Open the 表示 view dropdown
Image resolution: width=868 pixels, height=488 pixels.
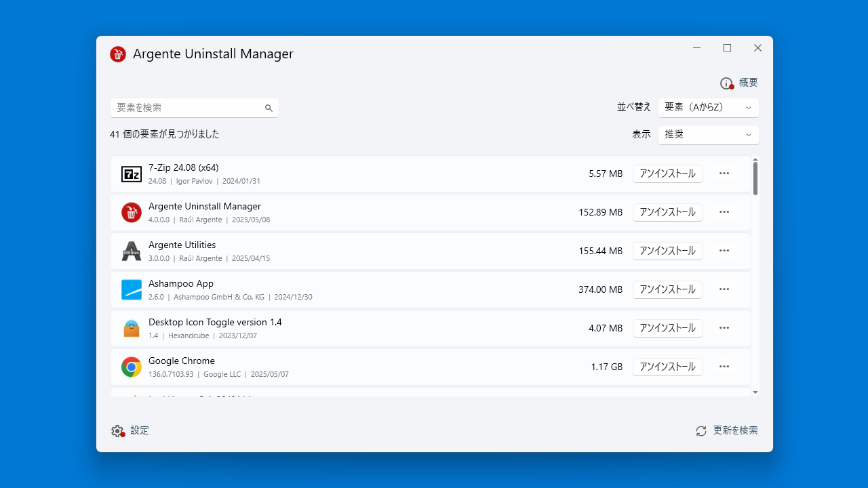tap(709, 135)
